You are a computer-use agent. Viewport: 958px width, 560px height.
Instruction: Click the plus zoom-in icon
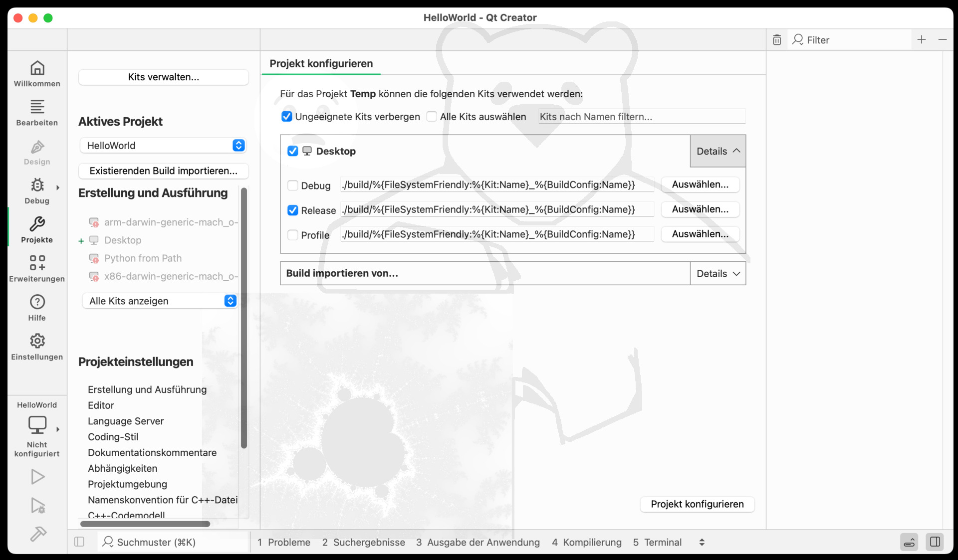pyautogui.click(x=922, y=39)
